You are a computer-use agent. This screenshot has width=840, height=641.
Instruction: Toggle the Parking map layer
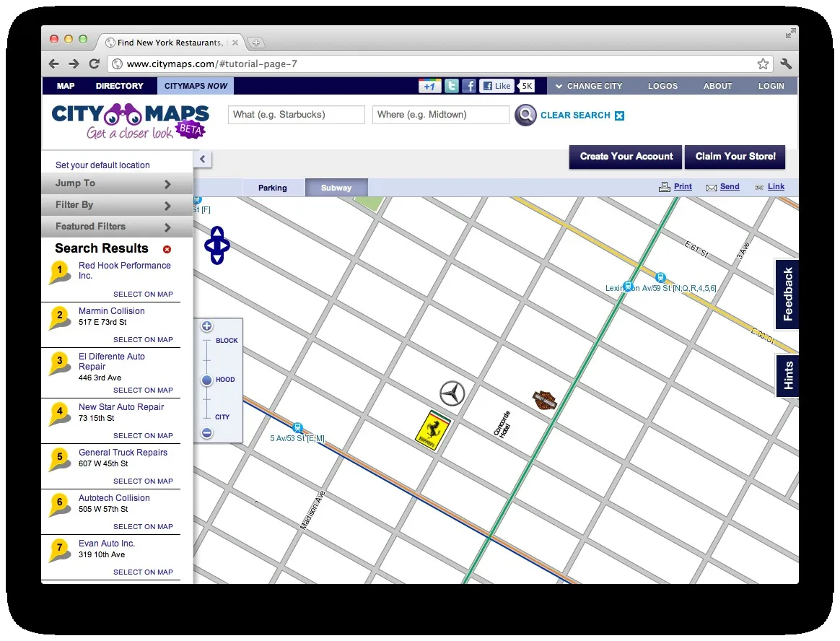pos(273,188)
